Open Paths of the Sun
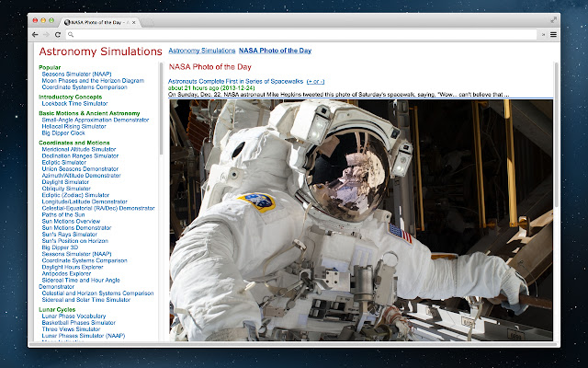The image size is (588, 368). click(63, 214)
